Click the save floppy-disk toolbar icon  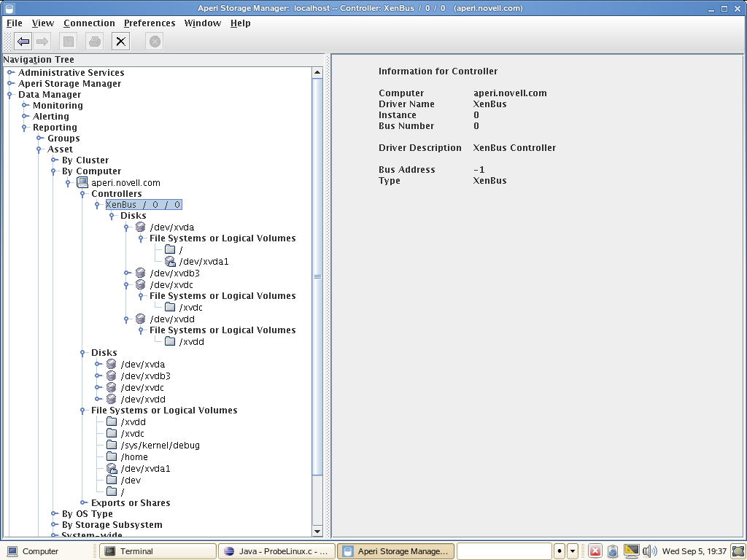(68, 42)
